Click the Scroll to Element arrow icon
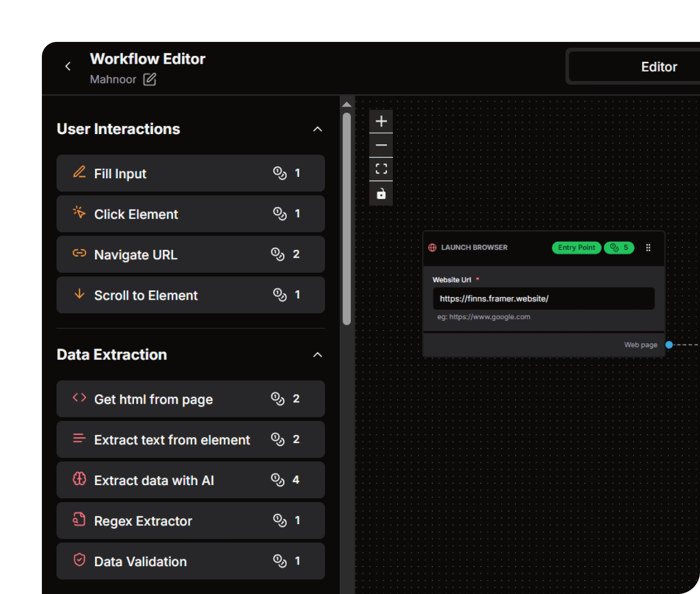Image resolution: width=700 pixels, height=594 pixels. (x=79, y=294)
